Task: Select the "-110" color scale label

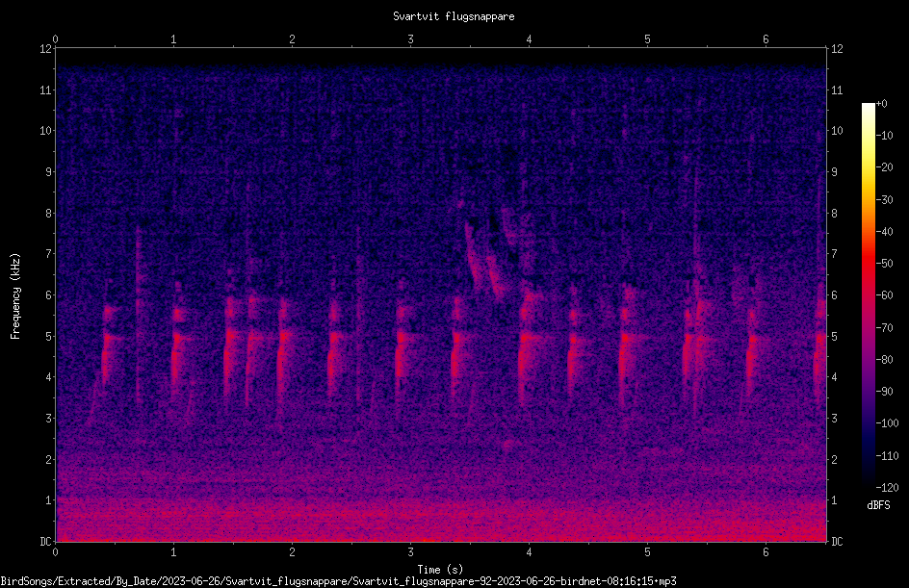Action: tap(887, 456)
